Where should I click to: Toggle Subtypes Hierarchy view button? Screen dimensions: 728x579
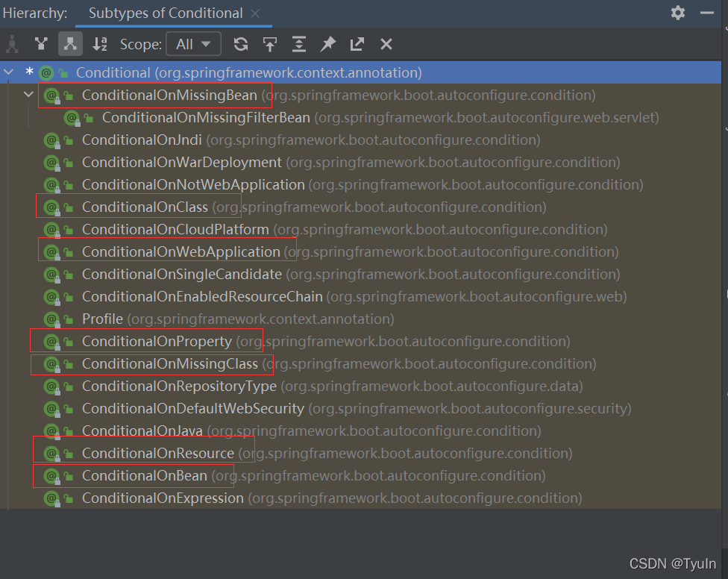[70, 44]
